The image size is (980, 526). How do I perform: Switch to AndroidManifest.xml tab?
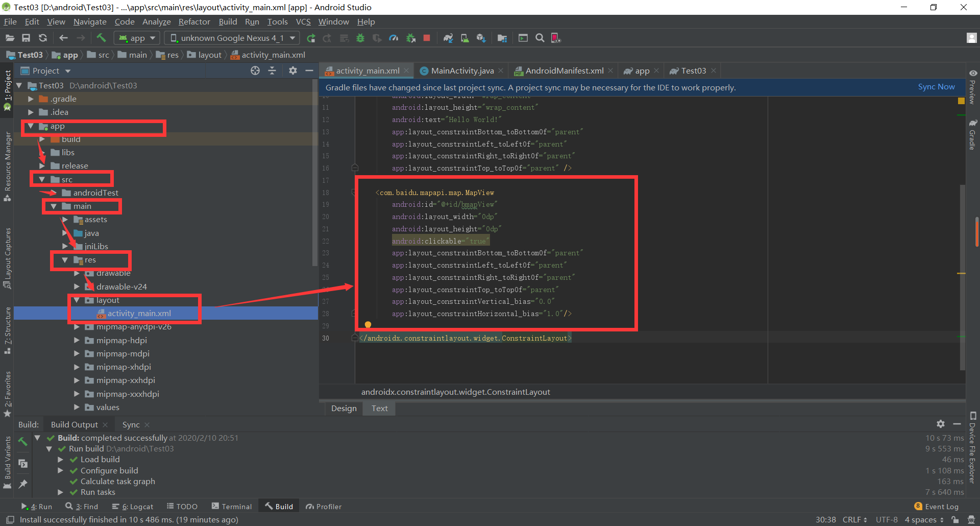(564, 70)
